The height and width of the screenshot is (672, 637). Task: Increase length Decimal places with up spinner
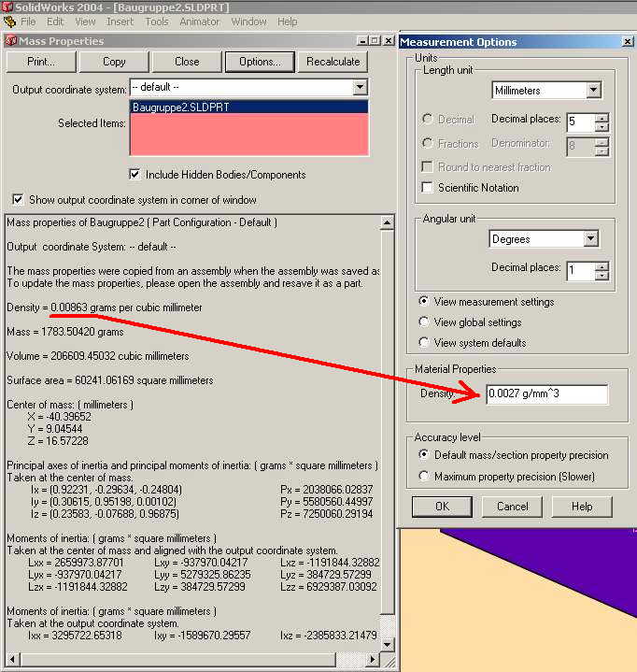(602, 119)
